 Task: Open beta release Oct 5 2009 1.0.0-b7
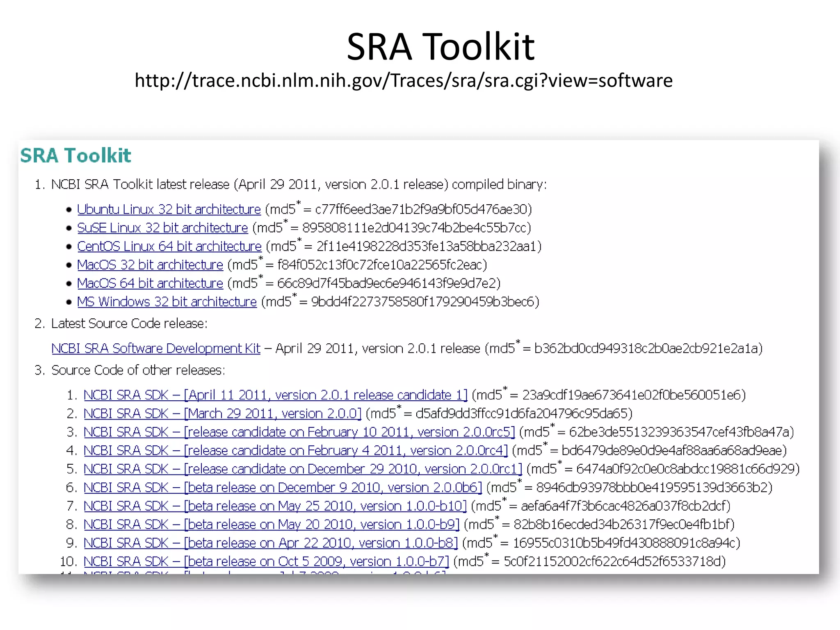(x=266, y=562)
